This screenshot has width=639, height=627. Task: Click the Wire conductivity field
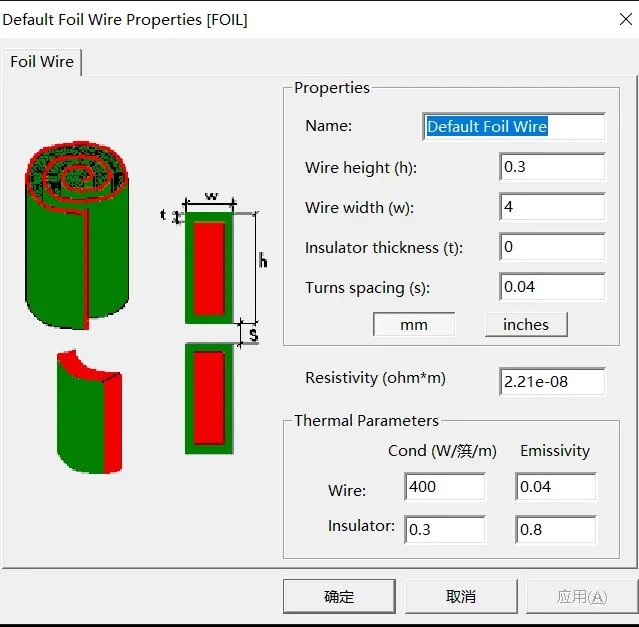[445, 486]
